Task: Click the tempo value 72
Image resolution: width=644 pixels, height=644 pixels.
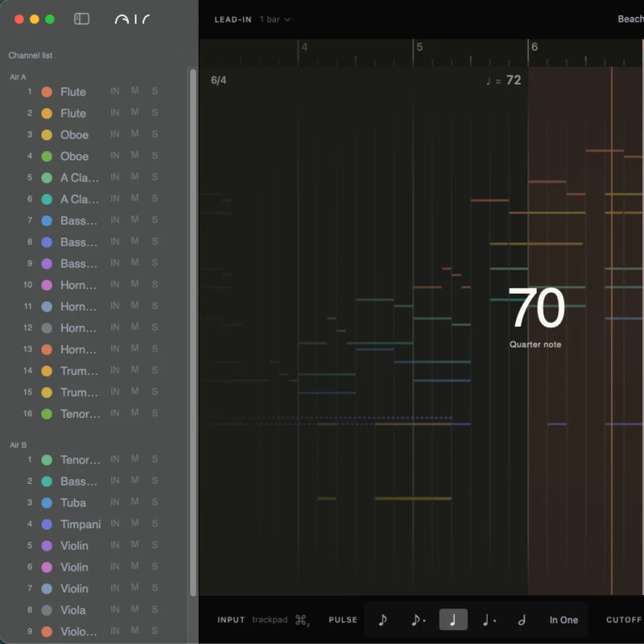Action: pyautogui.click(x=514, y=80)
